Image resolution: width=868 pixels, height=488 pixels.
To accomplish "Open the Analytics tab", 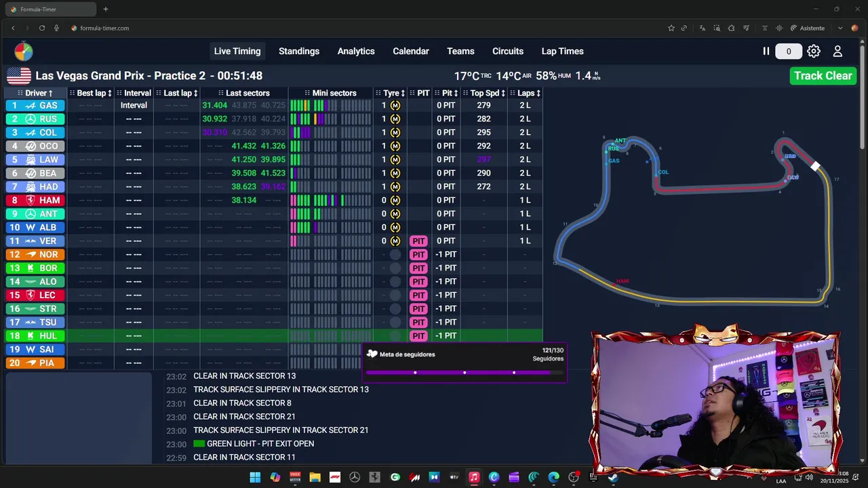I will (356, 52).
